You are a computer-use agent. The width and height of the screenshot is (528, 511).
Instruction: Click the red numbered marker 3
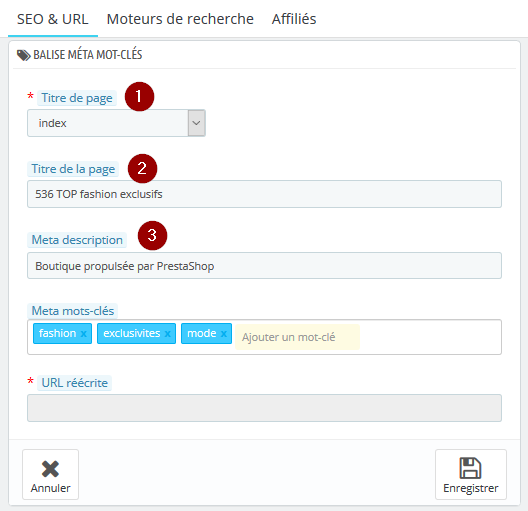click(x=152, y=235)
